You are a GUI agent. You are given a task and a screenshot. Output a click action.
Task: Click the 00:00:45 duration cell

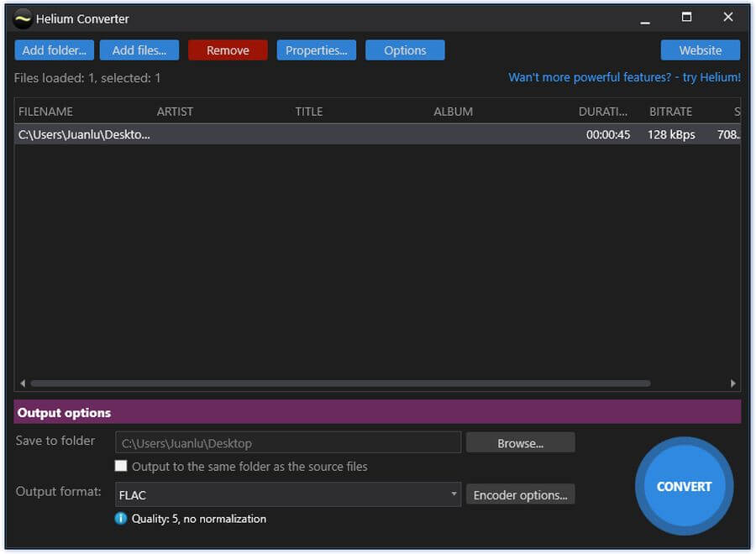[608, 135]
